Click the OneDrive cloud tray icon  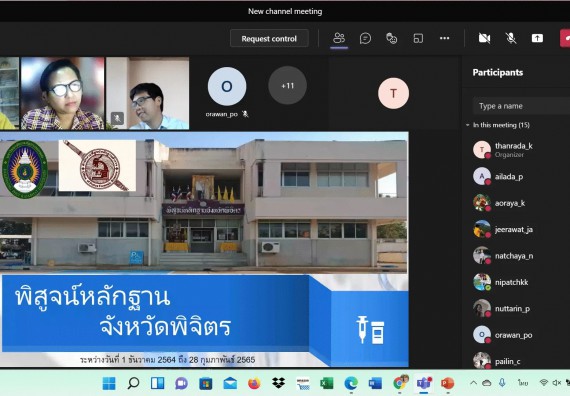[x=487, y=383]
